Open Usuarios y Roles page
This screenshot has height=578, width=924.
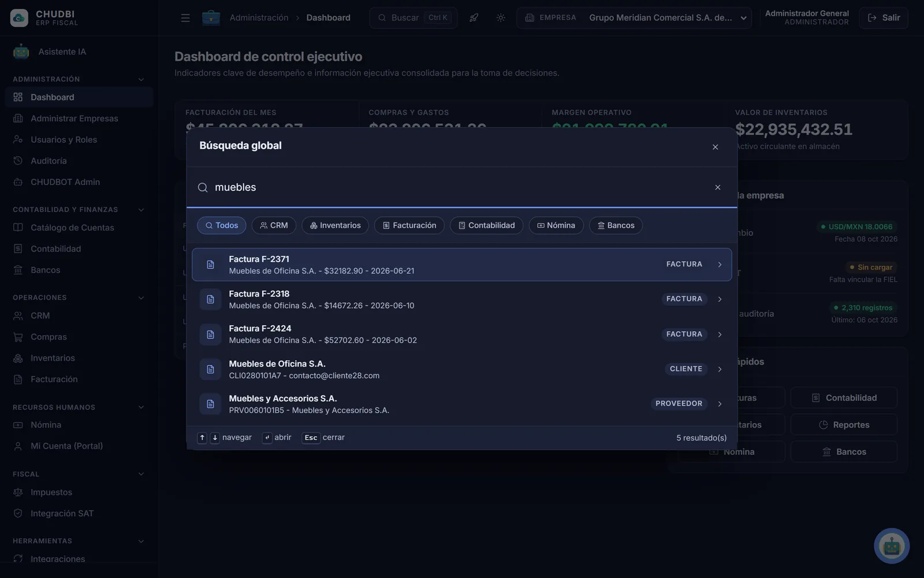79,140
